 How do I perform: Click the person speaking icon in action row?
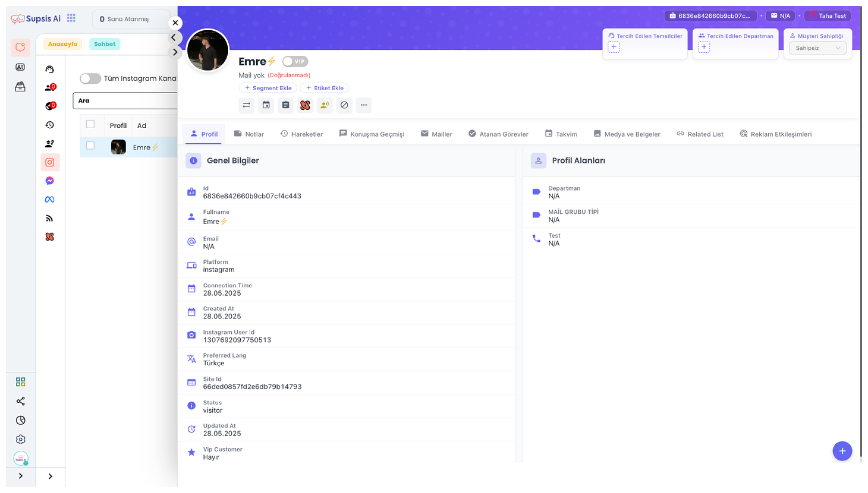(325, 105)
